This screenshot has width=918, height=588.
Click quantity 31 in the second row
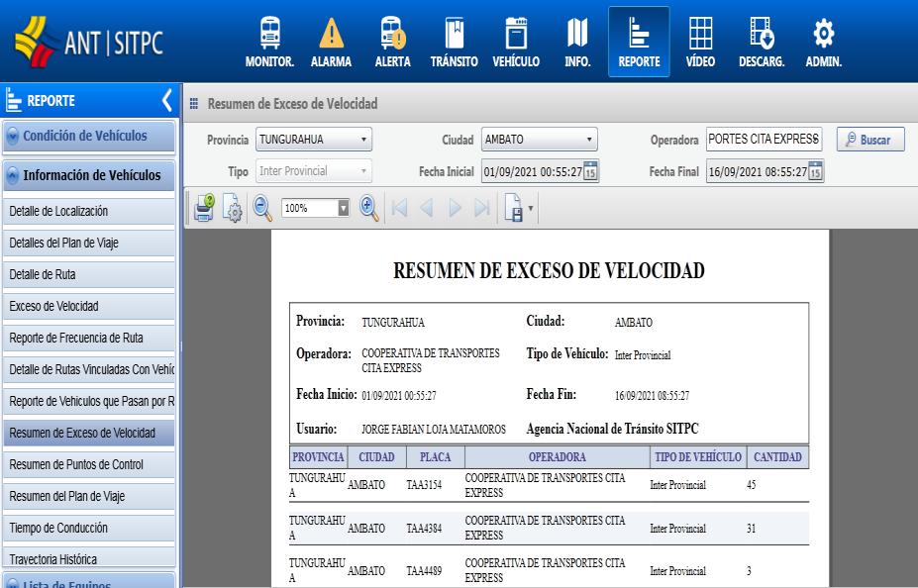coord(752,529)
